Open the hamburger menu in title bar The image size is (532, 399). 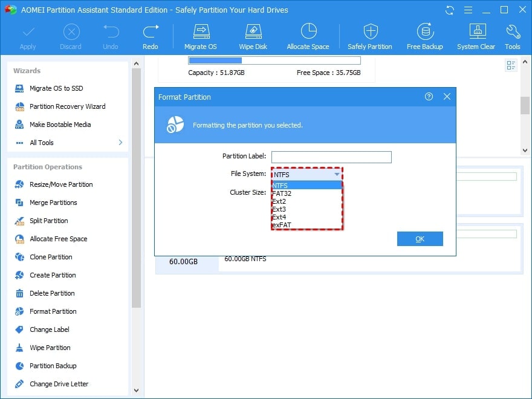[x=468, y=10]
